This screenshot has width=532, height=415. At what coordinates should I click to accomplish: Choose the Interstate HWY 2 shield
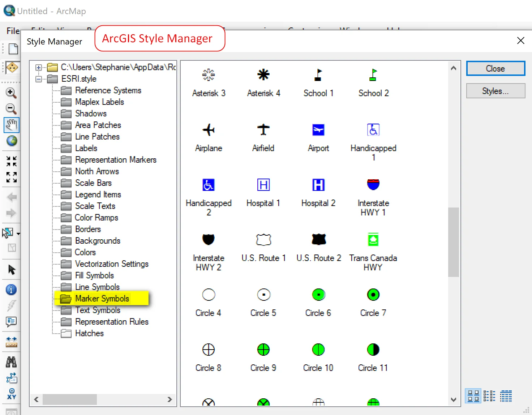click(209, 239)
